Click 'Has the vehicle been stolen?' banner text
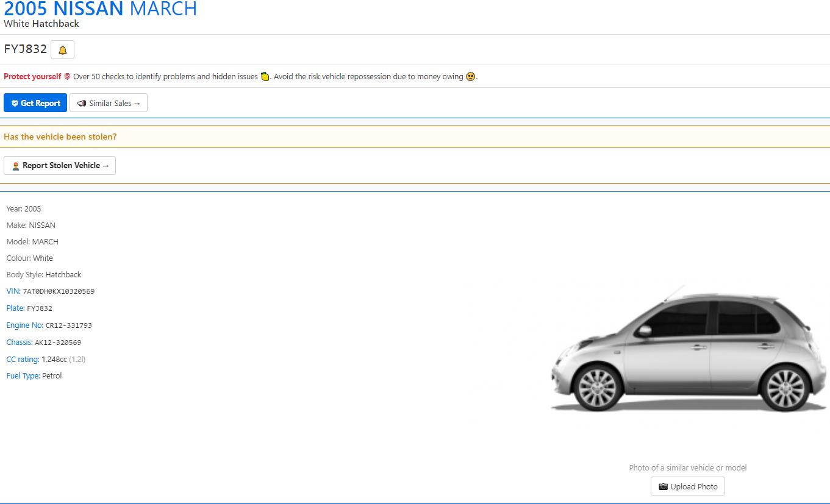The height and width of the screenshot is (504, 830). coord(60,137)
